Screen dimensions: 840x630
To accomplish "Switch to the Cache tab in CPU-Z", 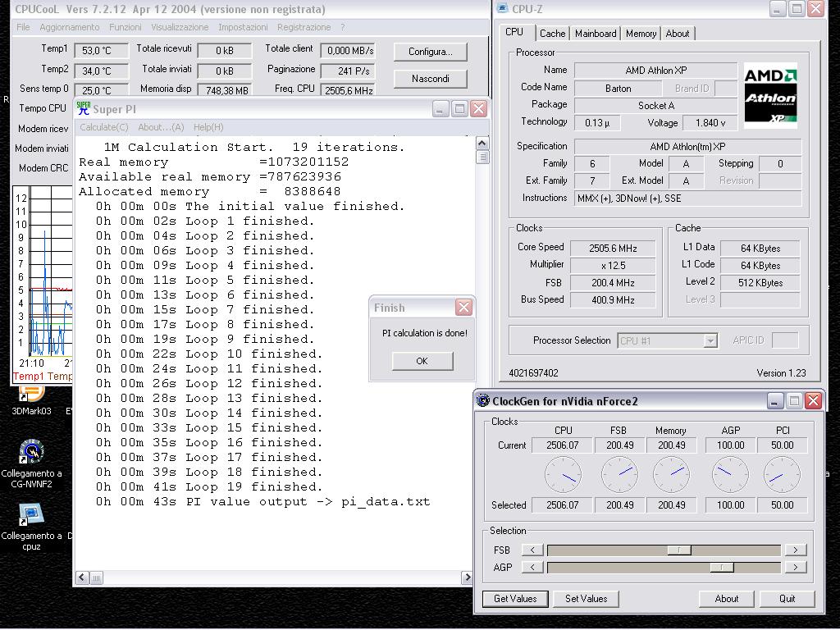I will [x=552, y=33].
